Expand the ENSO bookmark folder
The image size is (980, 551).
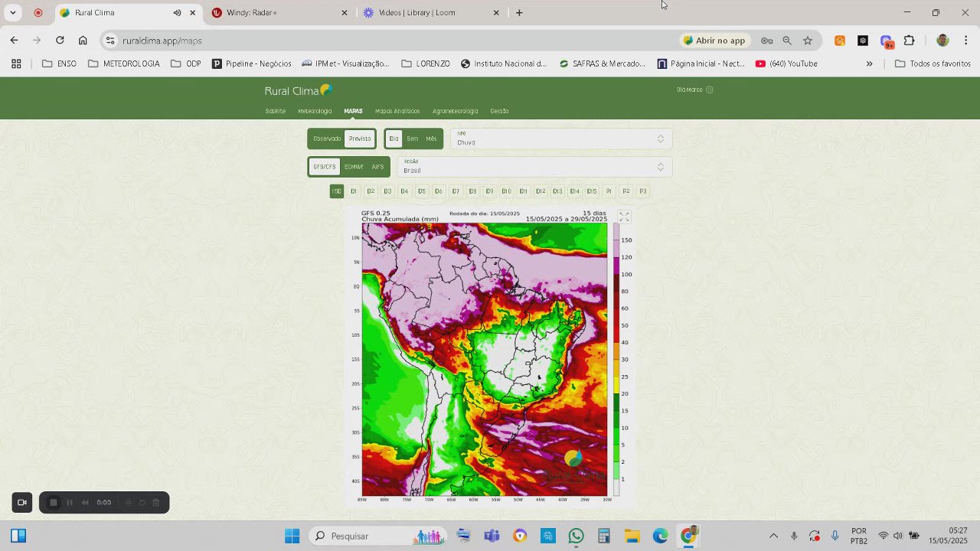[x=59, y=64]
